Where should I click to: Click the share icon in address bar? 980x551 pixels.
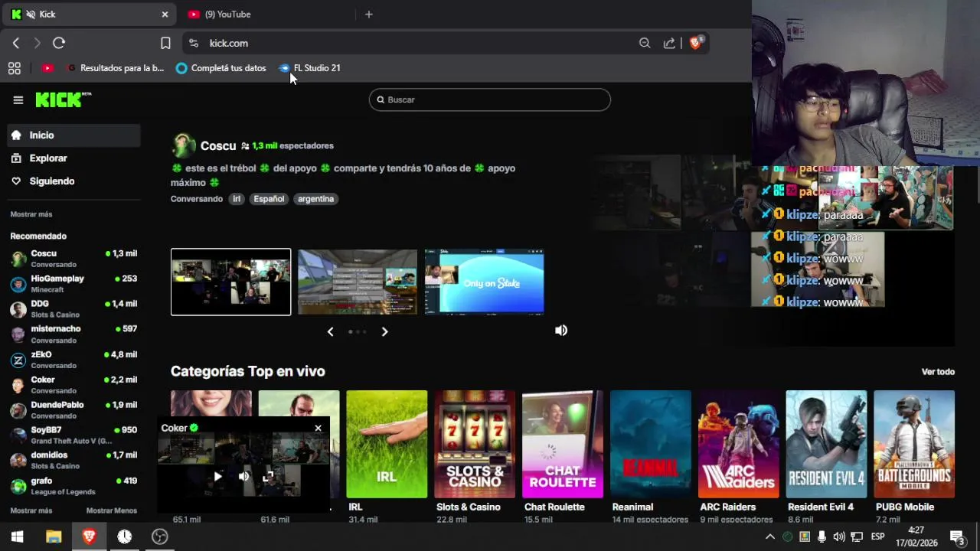669,43
